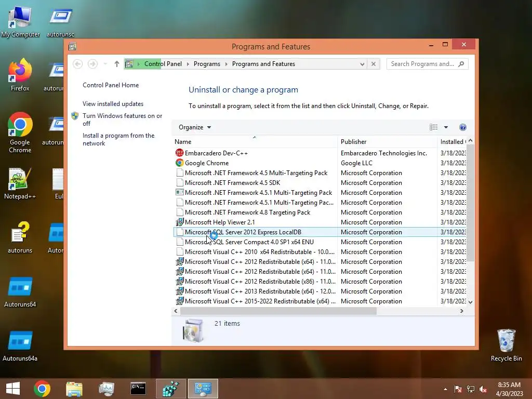Screen dimensions: 532x399
Task: Show hidden tray icons arrow
Action: click(x=445, y=389)
